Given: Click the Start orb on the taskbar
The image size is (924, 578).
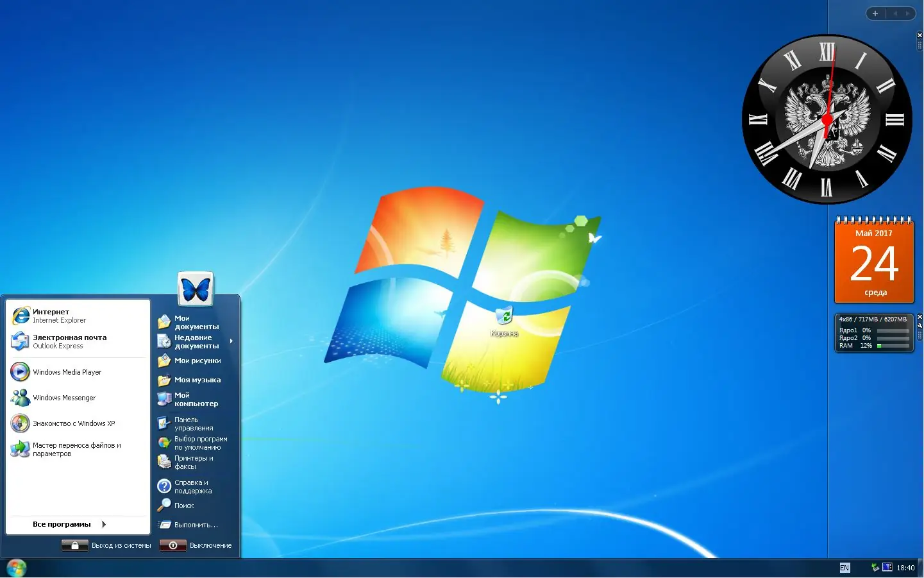Looking at the screenshot, I should click(x=16, y=568).
